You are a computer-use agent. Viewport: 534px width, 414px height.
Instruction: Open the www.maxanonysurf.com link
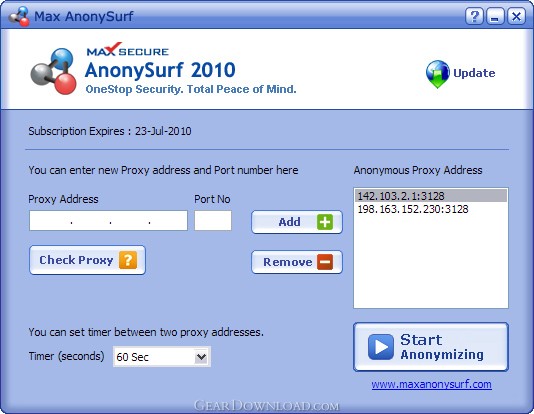point(431,384)
